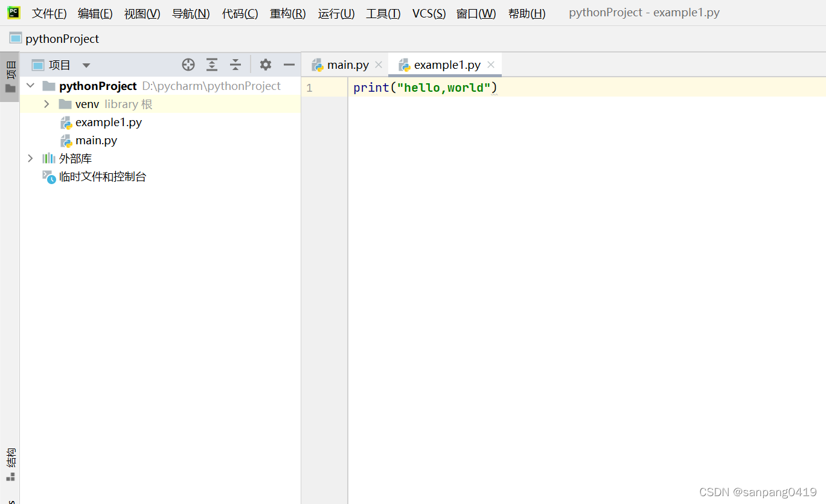Open the 帮助(H) menu
The image size is (826, 504).
click(x=527, y=13)
